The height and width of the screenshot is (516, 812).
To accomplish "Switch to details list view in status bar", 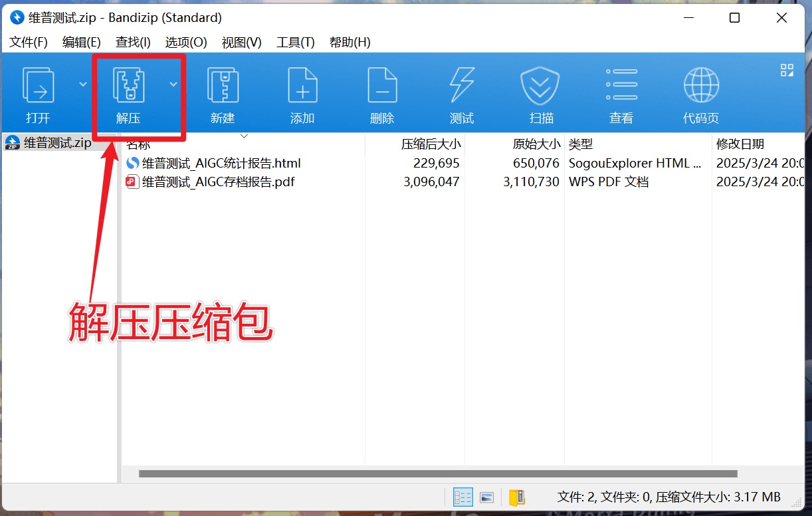I will 462,497.
